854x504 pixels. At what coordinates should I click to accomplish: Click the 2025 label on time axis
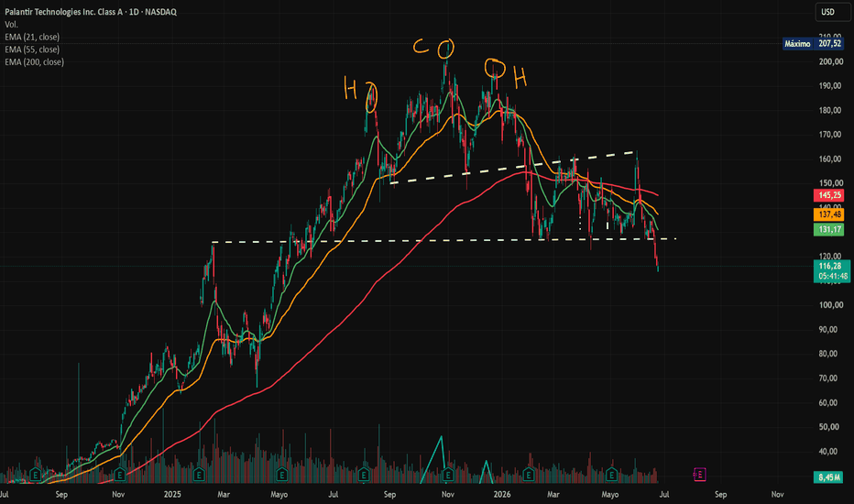pyautogui.click(x=172, y=495)
